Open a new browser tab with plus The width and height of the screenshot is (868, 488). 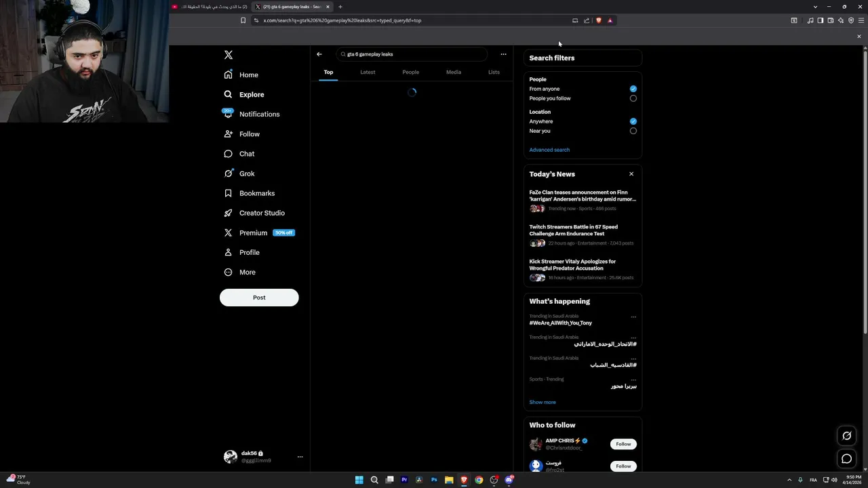340,7
